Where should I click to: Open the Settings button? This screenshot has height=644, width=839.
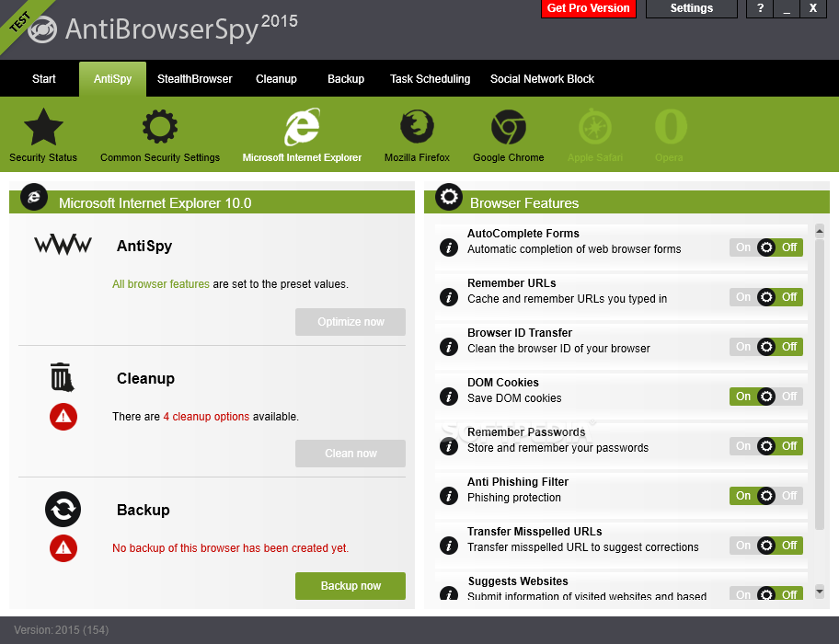point(691,8)
